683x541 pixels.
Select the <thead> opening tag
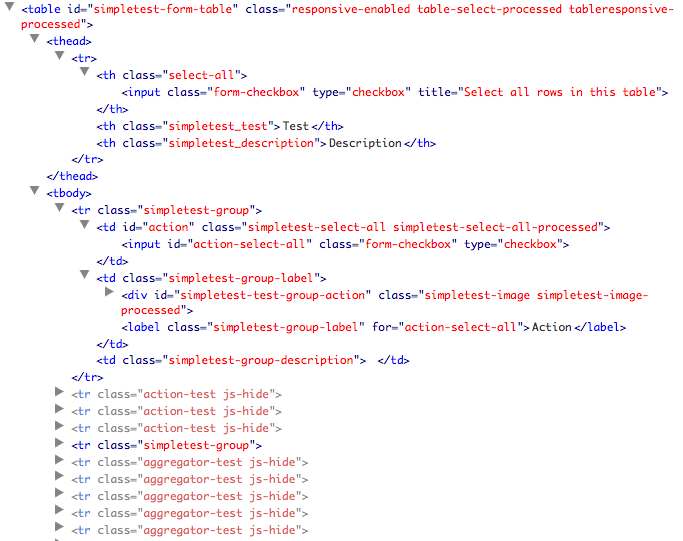(x=69, y=41)
